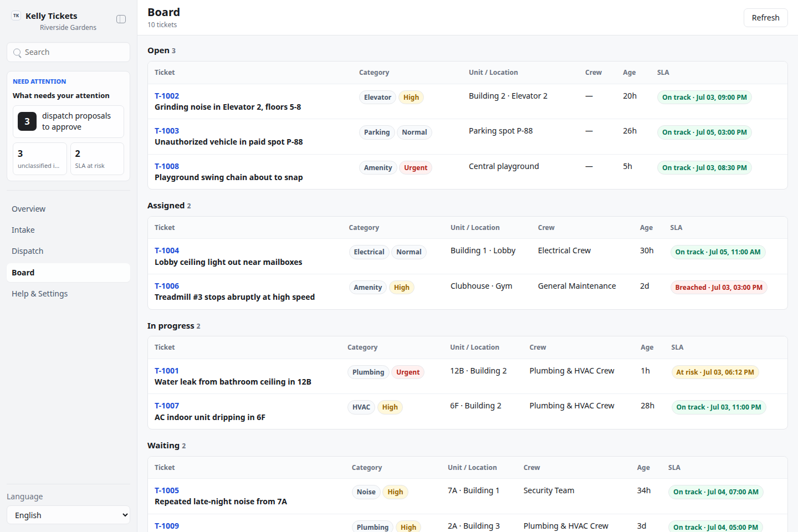Click At risk SLA badge for T-1001

pos(715,372)
